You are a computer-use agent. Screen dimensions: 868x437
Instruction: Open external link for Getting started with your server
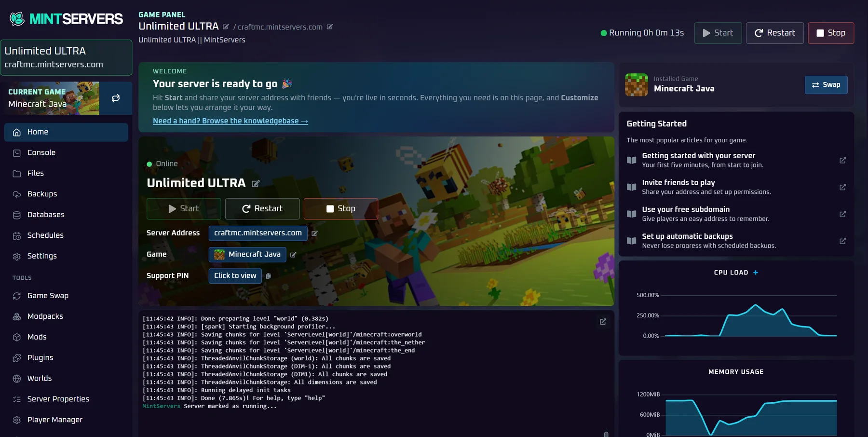pos(842,160)
